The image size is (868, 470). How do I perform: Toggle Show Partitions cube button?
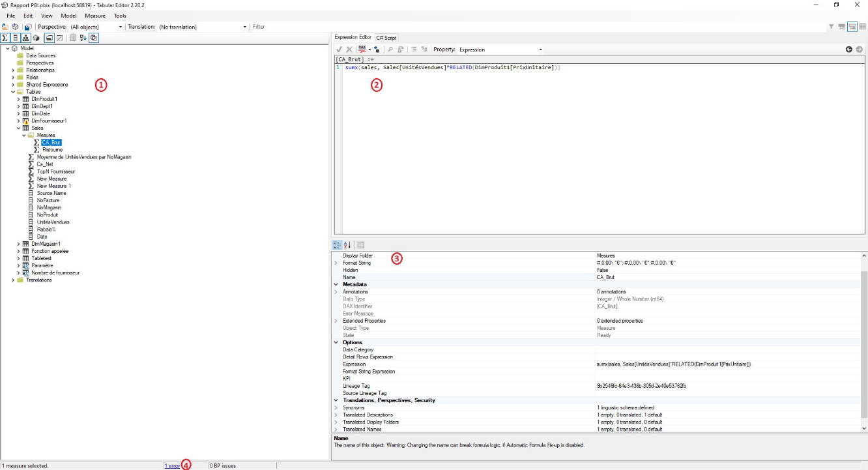coord(36,38)
